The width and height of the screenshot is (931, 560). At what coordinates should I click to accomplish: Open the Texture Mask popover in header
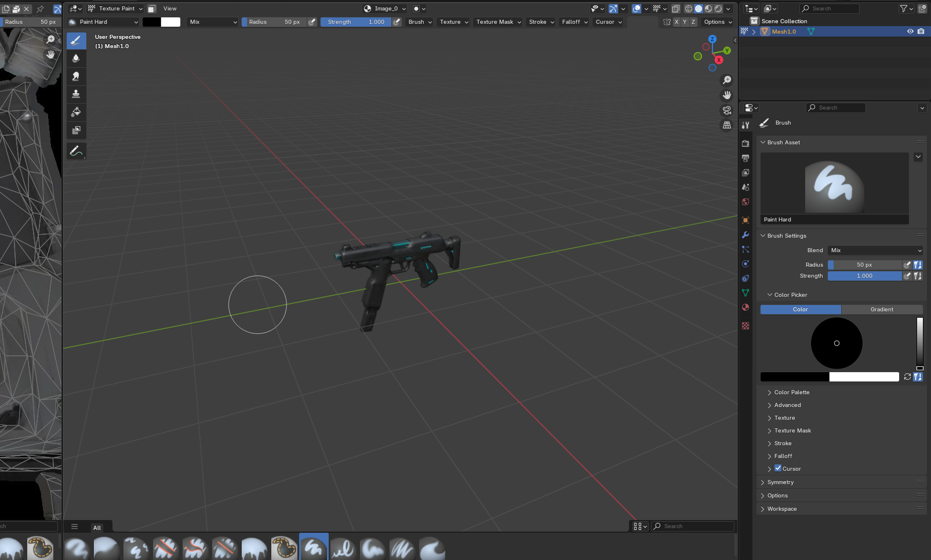(x=499, y=22)
